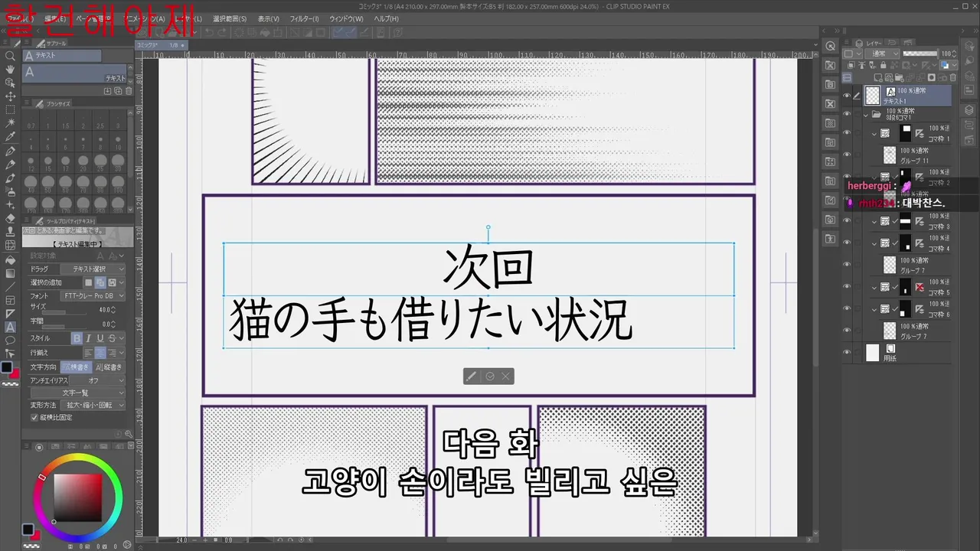Image resolution: width=980 pixels, height=551 pixels.
Task: Open the ドラッグ テキスト選択 dropdown
Action: coord(93,269)
